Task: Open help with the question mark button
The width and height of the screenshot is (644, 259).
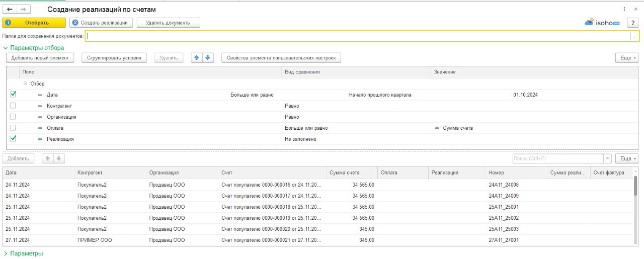Action: click(x=632, y=23)
